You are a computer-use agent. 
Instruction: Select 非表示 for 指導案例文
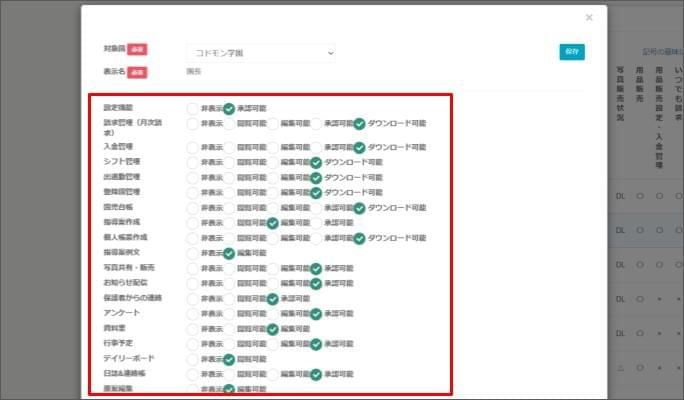pos(193,254)
